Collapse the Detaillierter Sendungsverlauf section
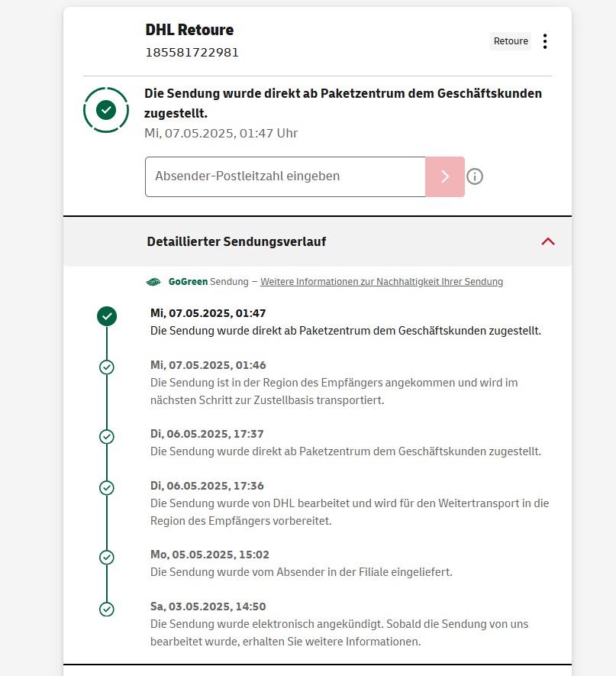The image size is (616, 676). (x=318, y=241)
